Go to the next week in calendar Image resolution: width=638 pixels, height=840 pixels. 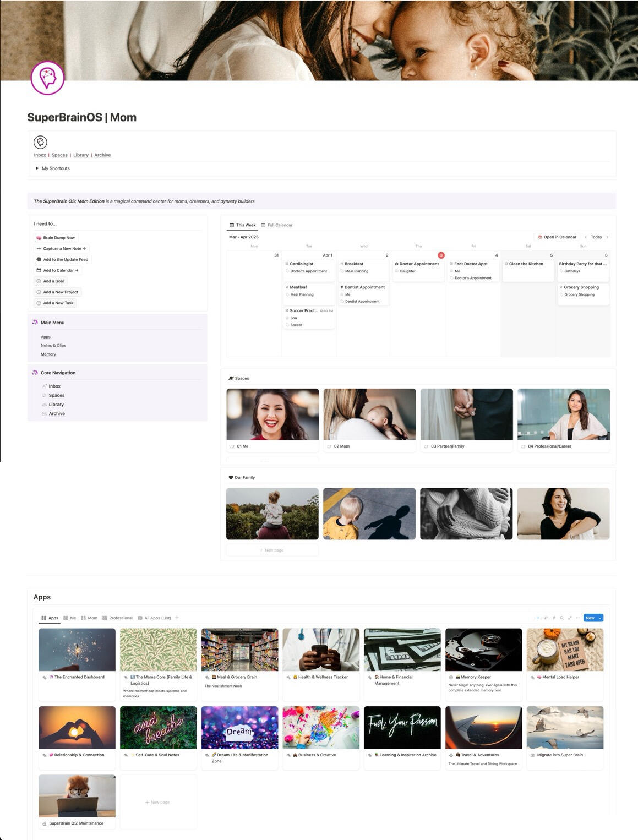(607, 237)
